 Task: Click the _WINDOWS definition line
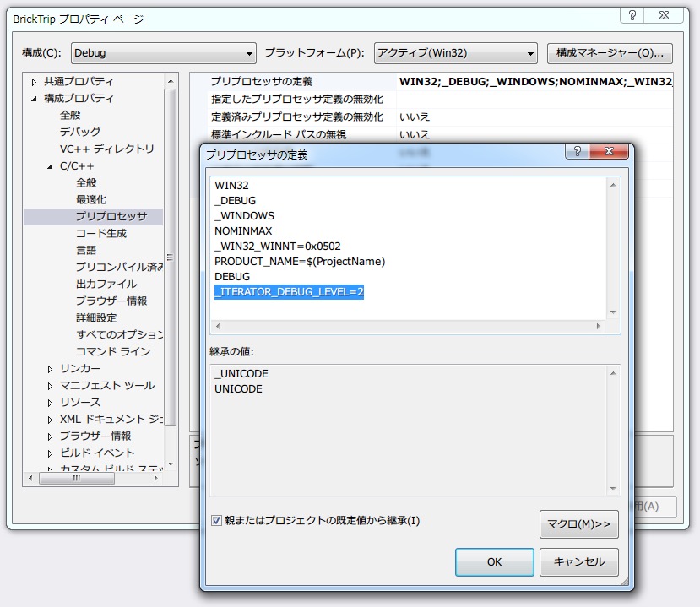click(245, 215)
